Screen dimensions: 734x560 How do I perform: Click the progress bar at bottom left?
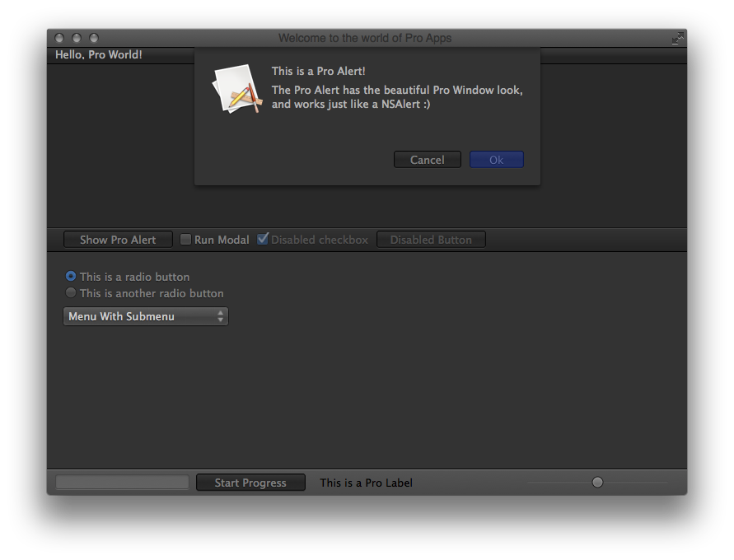(121, 482)
